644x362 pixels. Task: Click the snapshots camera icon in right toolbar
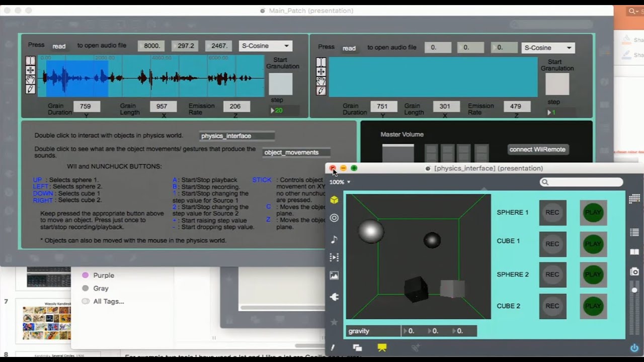click(x=634, y=271)
